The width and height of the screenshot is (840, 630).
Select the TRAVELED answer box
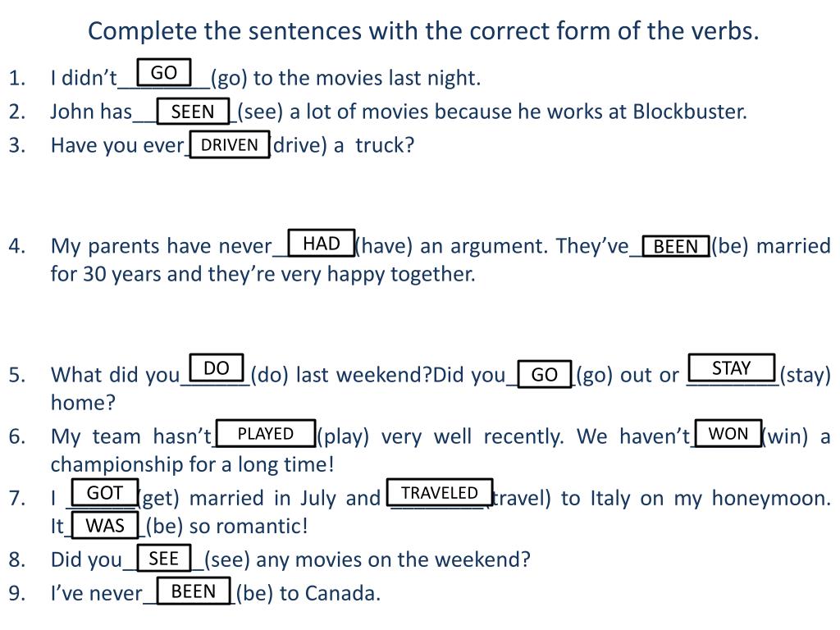[x=440, y=492]
